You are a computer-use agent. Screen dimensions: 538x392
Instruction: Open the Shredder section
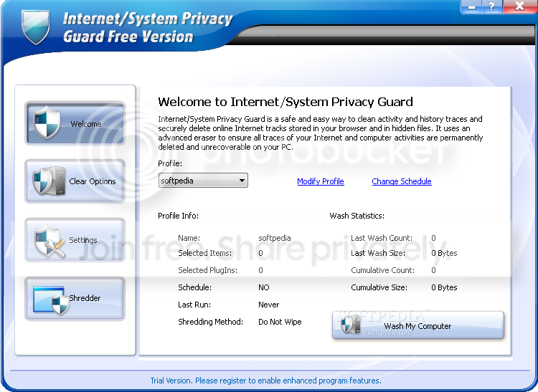(x=75, y=298)
